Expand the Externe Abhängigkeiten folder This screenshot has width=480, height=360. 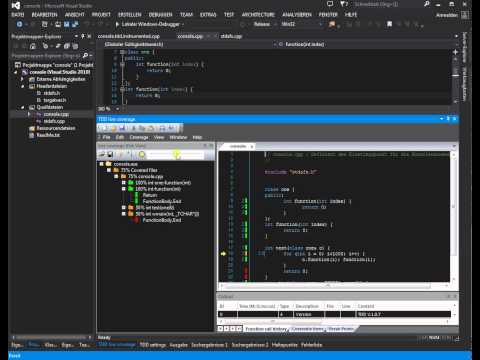click(22, 79)
